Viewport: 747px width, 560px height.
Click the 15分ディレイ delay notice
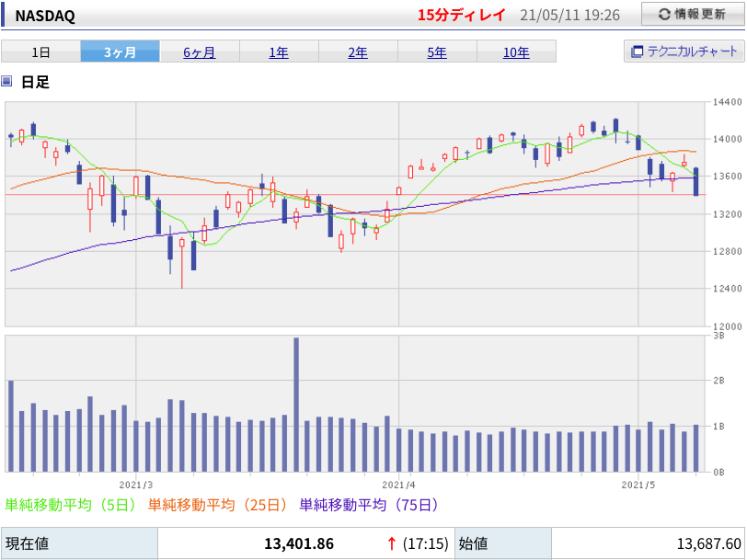click(x=461, y=15)
